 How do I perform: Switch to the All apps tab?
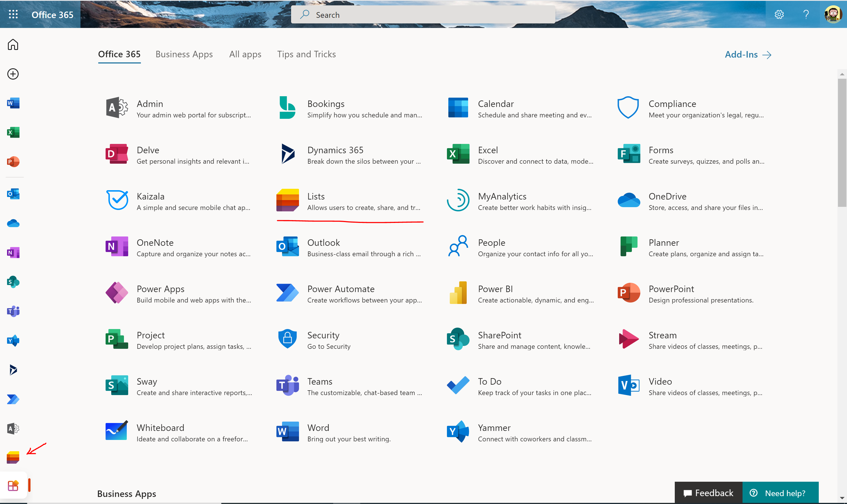pos(245,54)
